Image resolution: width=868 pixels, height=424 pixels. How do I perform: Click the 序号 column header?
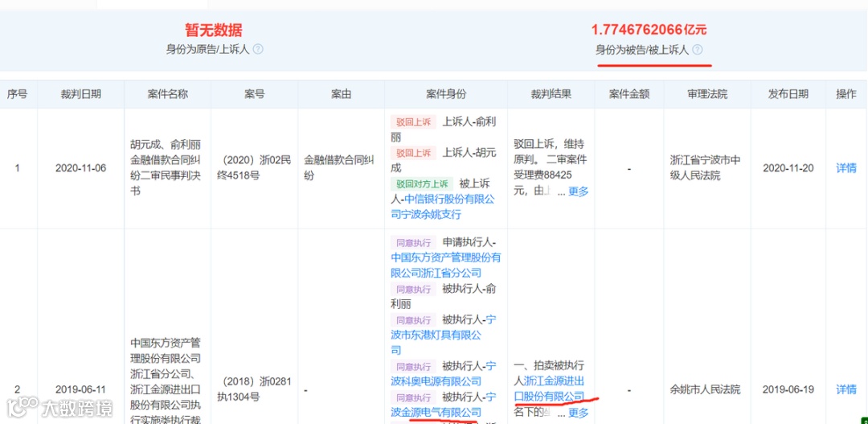(x=17, y=94)
